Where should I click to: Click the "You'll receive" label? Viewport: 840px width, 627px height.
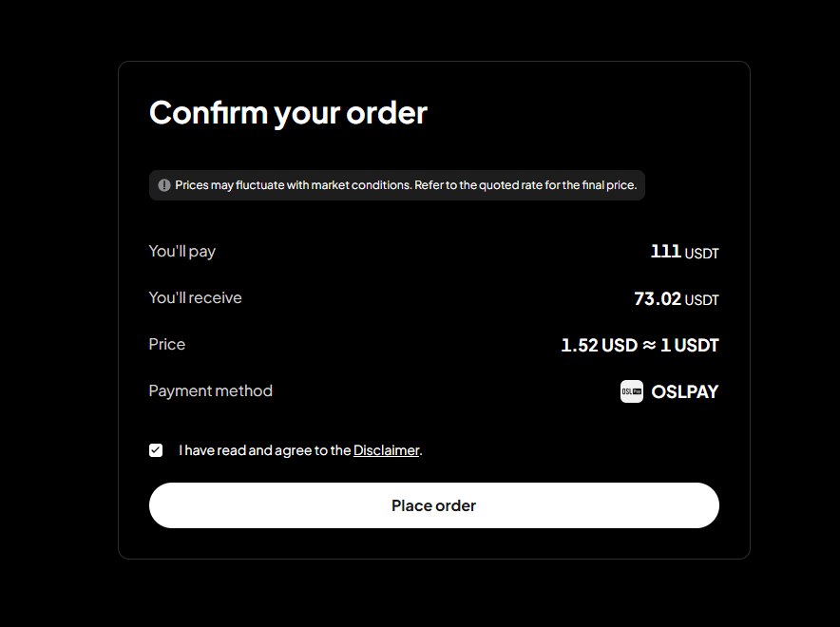coord(196,298)
